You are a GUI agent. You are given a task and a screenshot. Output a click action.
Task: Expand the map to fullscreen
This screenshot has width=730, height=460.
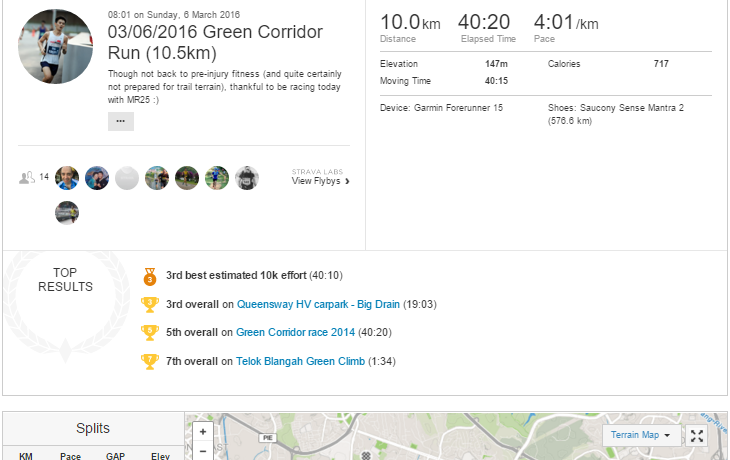click(698, 435)
